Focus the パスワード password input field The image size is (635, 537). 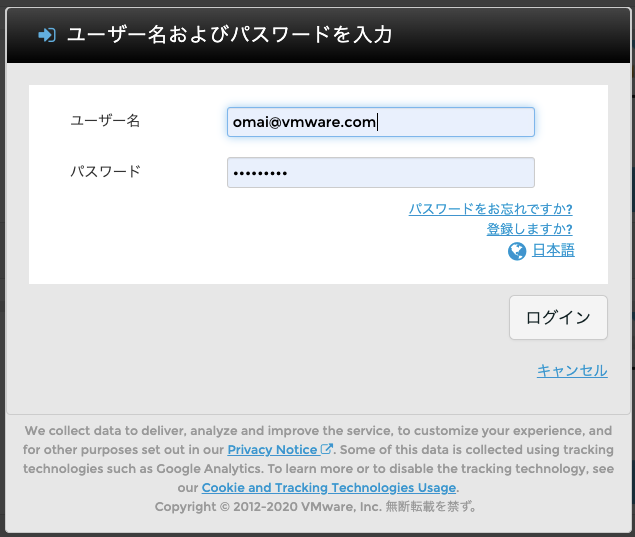[x=381, y=173]
